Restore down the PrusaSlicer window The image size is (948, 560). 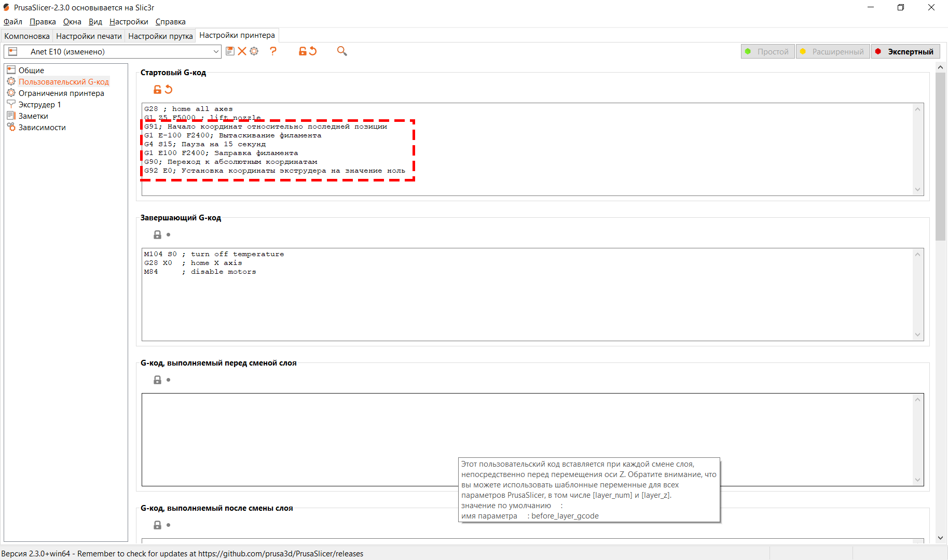(x=901, y=7)
